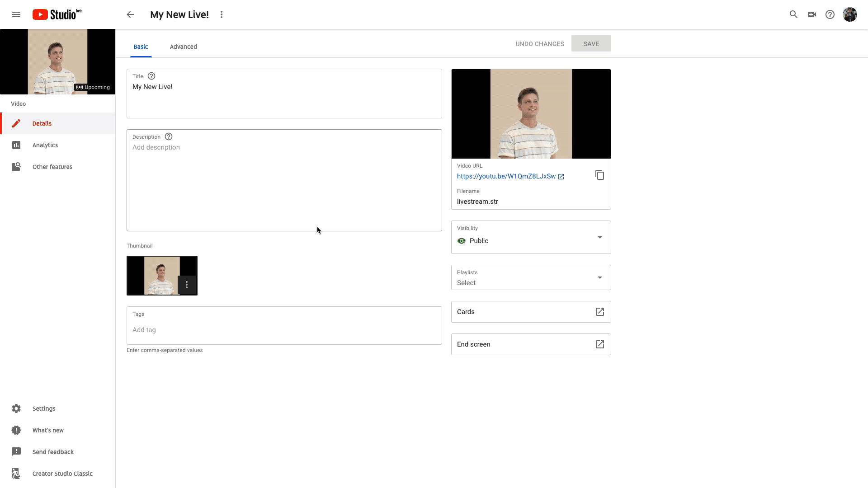The image size is (868, 488).
Task: Click the Details pencil icon
Action: pyautogui.click(x=16, y=123)
